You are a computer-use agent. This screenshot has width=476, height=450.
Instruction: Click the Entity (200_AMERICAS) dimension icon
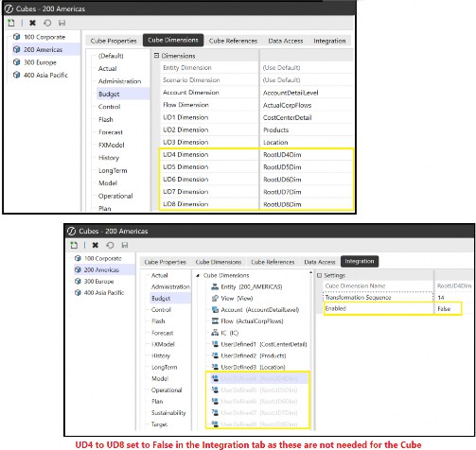(215, 286)
